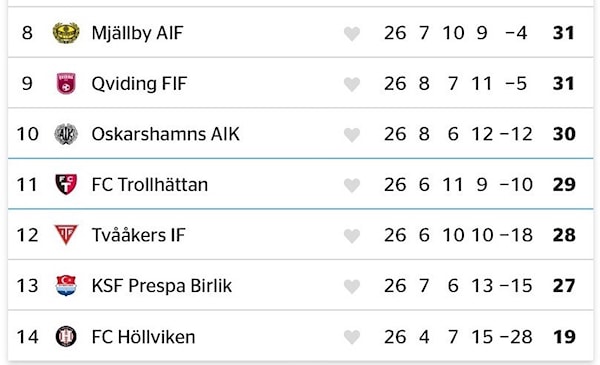Open the KSF Prespa Birlik team link
The image size is (600, 365).
click(162, 286)
